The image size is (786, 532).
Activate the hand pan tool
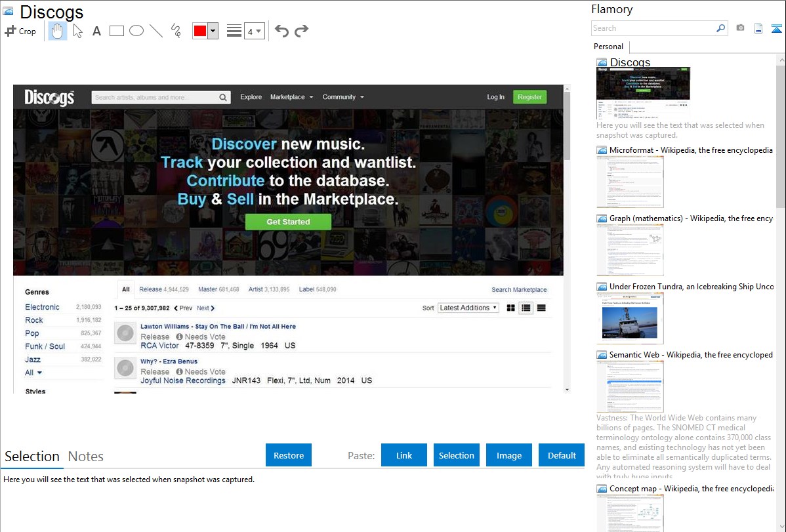pyautogui.click(x=57, y=31)
